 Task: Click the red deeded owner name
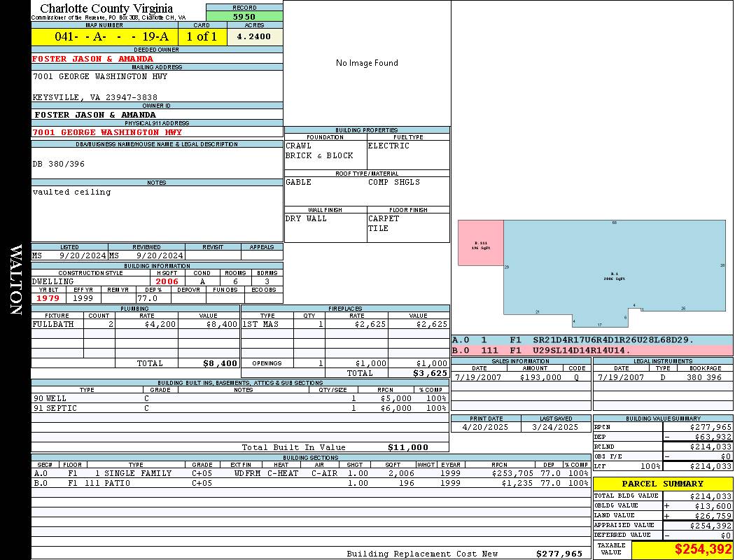pos(92,59)
